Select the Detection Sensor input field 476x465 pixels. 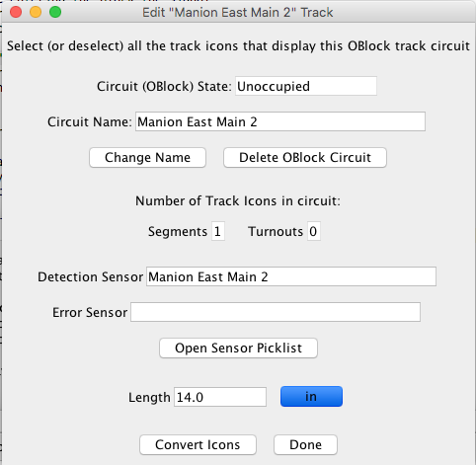[291, 276]
